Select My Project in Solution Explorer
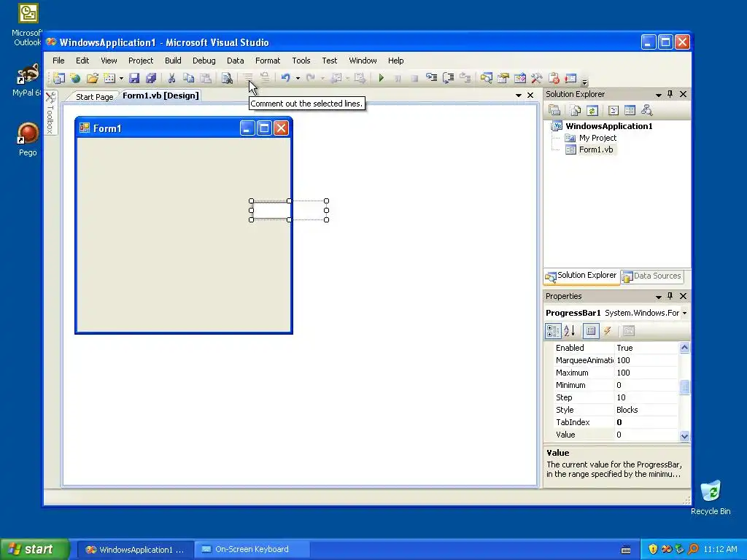 (x=597, y=138)
